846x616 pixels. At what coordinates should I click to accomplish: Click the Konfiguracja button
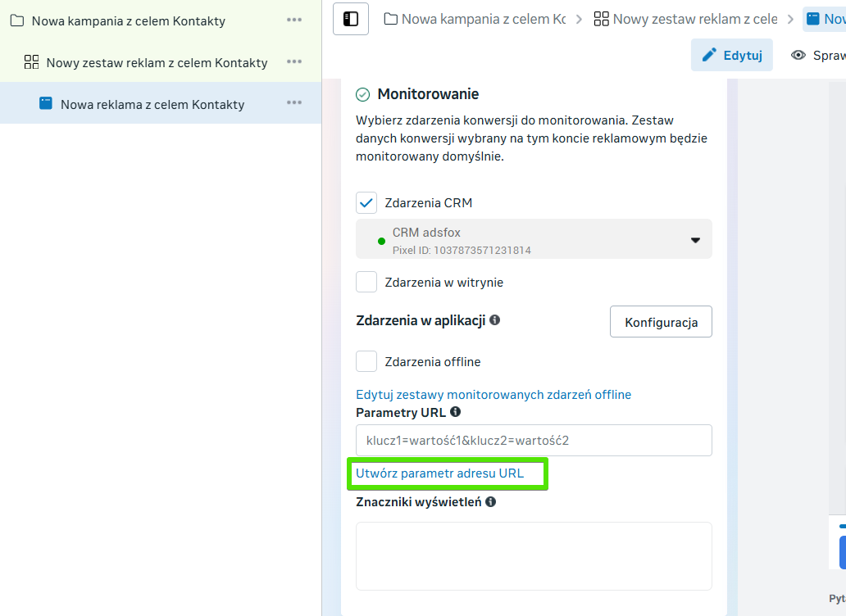coord(661,322)
